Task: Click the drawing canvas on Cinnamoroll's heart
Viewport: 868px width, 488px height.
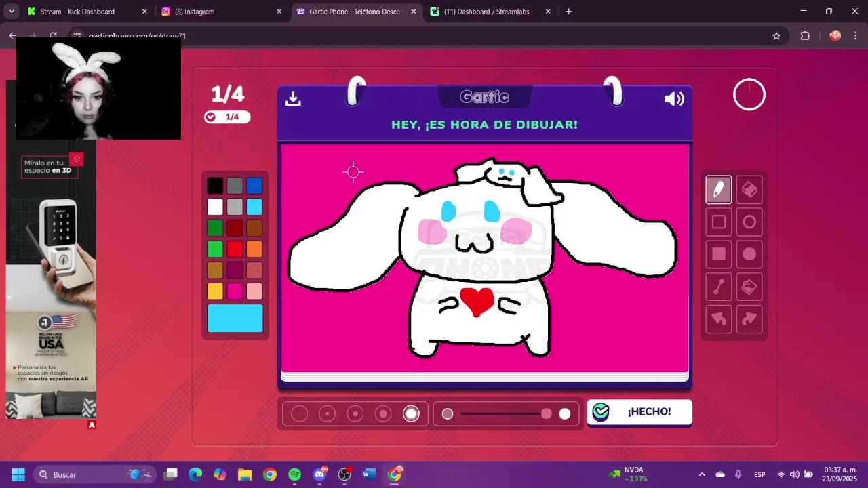Action: 477,301
